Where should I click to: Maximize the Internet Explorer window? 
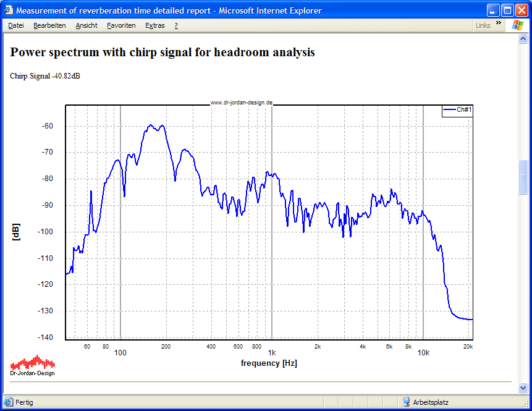pos(507,11)
